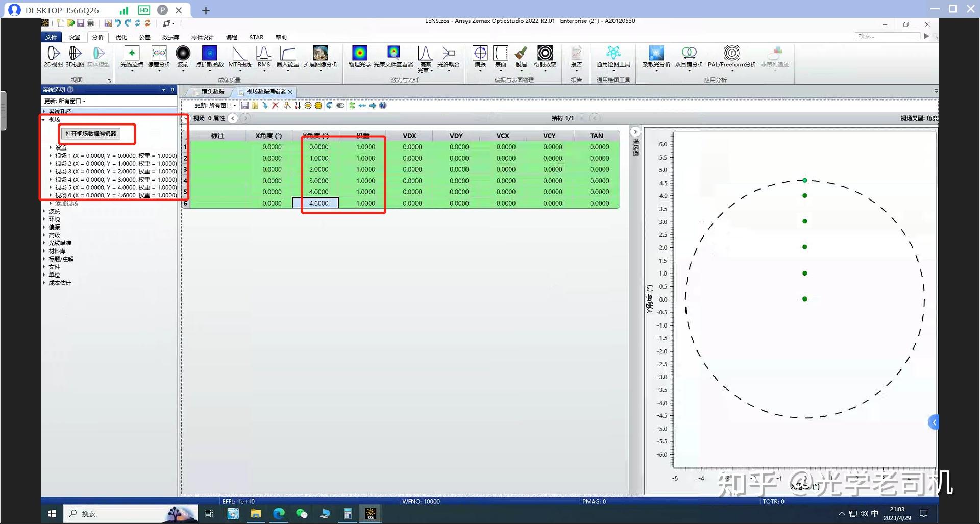
Task: Close the 视场数据编辑器 tab
Action: [x=290, y=92]
